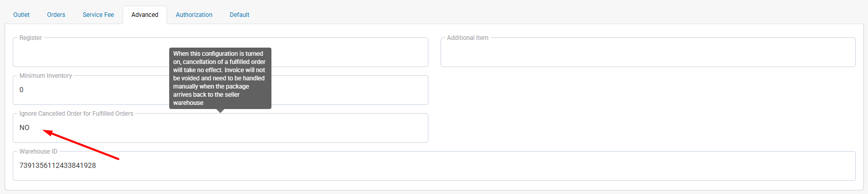Click the Register field label
The height and width of the screenshot is (194, 868).
[x=31, y=38]
